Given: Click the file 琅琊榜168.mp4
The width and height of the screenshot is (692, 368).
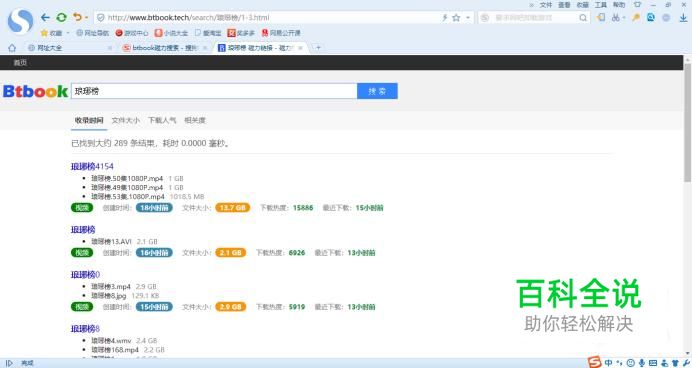Looking at the screenshot, I should [x=115, y=349].
